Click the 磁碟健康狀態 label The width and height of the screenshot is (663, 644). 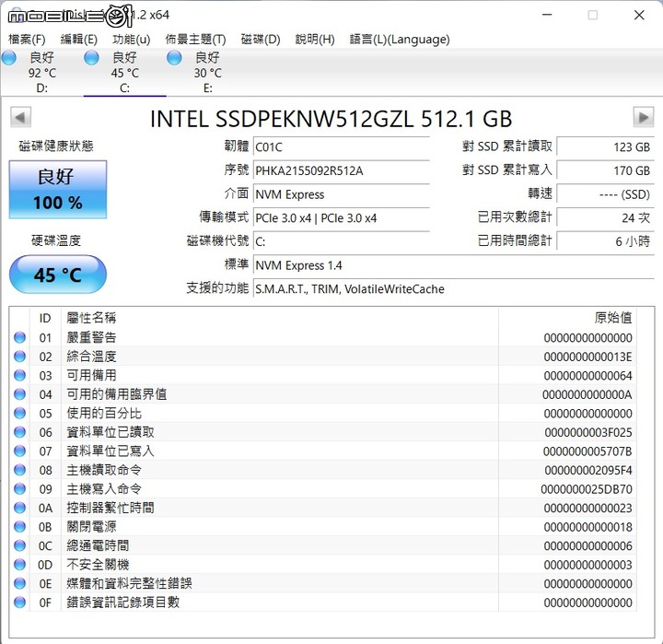(56, 146)
